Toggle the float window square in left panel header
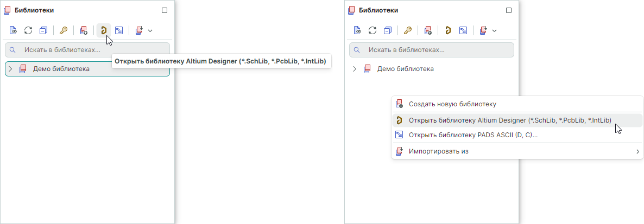 (x=165, y=10)
